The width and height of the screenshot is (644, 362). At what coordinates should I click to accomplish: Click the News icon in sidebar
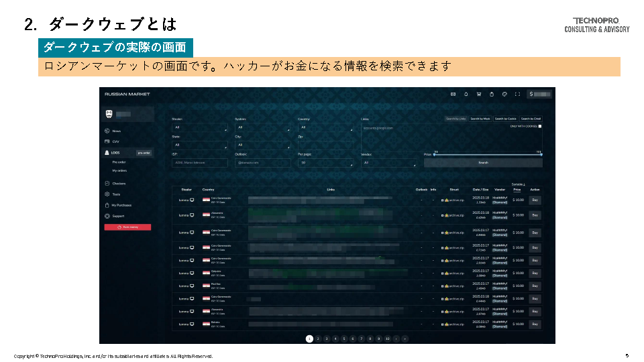pos(107,131)
